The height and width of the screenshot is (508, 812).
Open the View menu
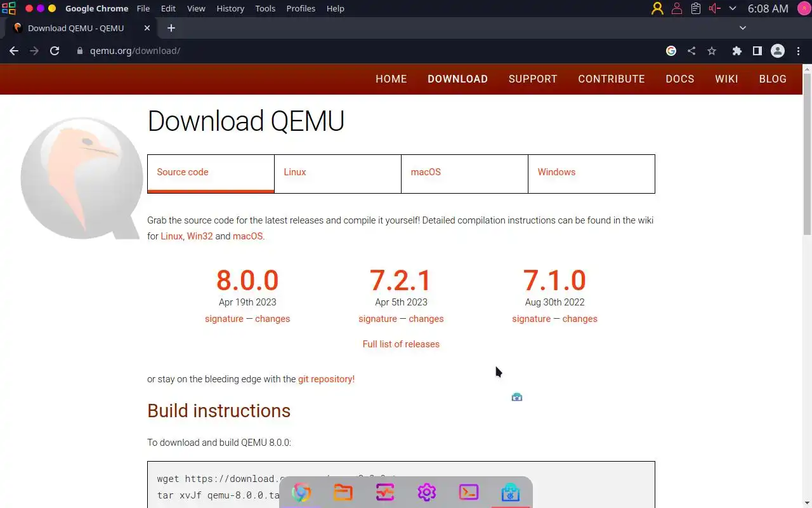[196, 8]
